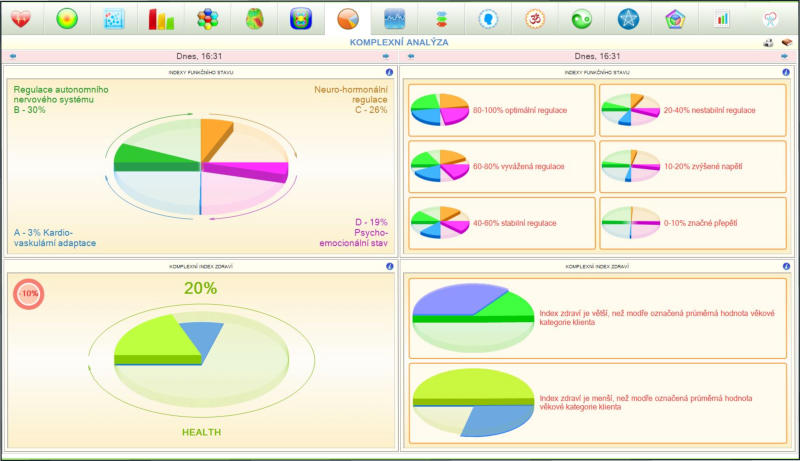The image size is (800, 461).
Task: Open the stacked chakra discs icon
Action: (441, 18)
